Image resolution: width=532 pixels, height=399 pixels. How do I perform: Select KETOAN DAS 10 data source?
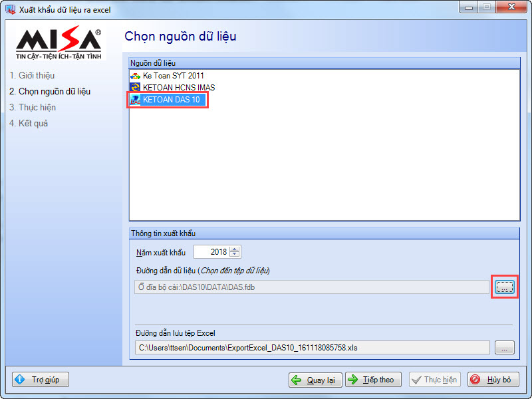[168, 100]
